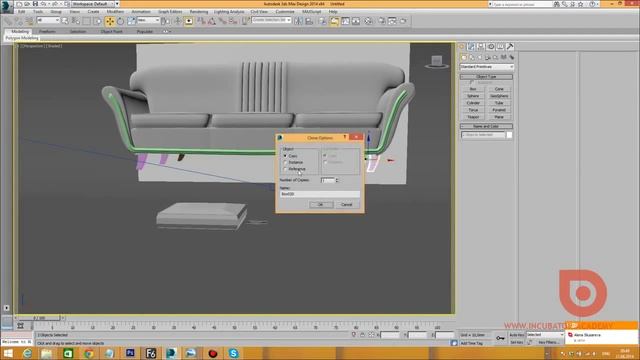Collapse the Name and Color rollout

tap(487, 126)
